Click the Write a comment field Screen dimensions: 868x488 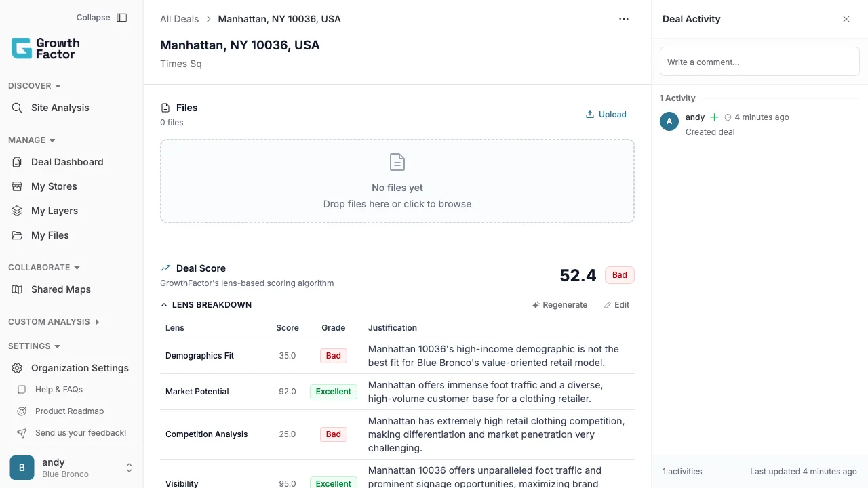tap(759, 61)
